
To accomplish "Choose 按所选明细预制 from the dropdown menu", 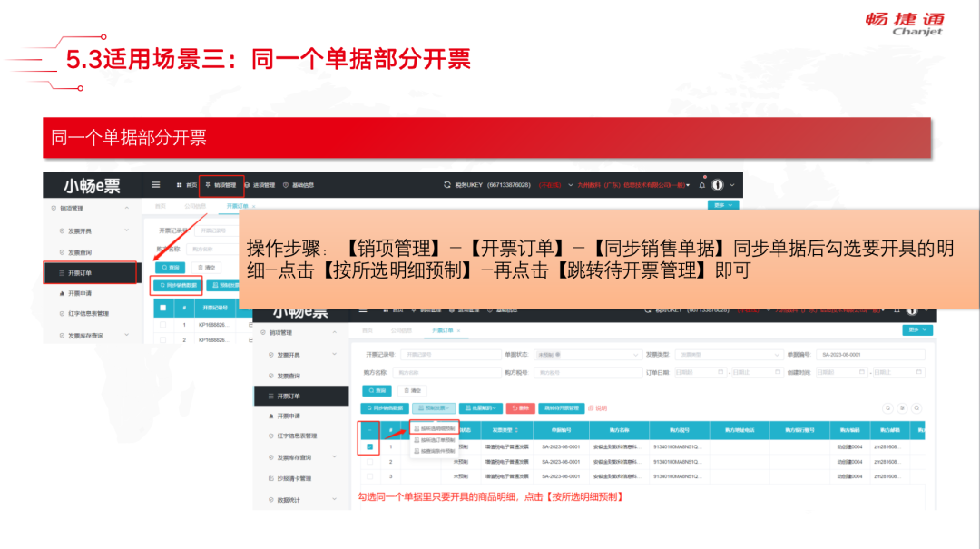I will (435, 429).
